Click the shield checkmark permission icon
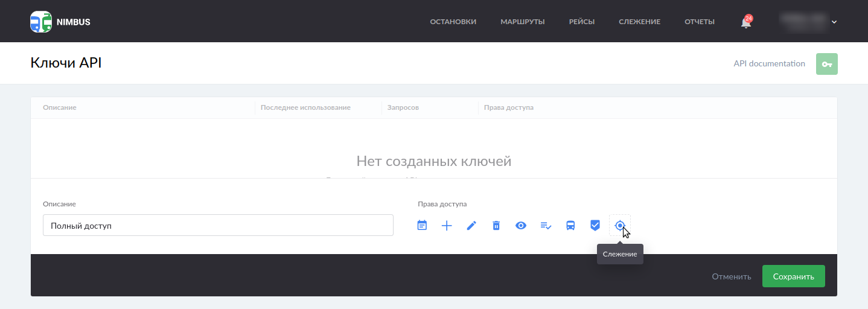 (595, 225)
